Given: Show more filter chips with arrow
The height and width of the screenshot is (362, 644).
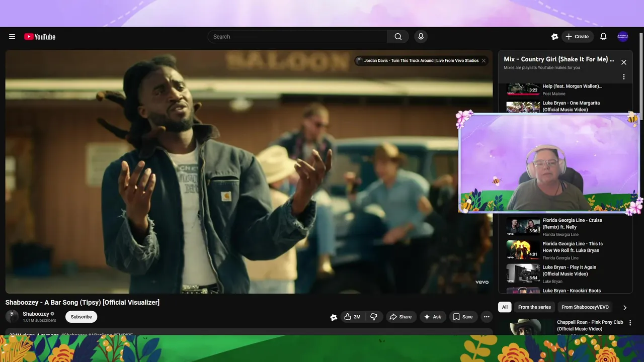Looking at the screenshot, I should 625,308.
